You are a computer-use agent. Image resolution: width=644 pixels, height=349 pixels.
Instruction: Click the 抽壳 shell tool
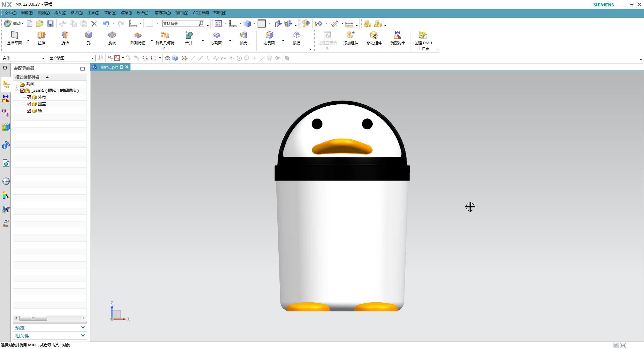(244, 38)
